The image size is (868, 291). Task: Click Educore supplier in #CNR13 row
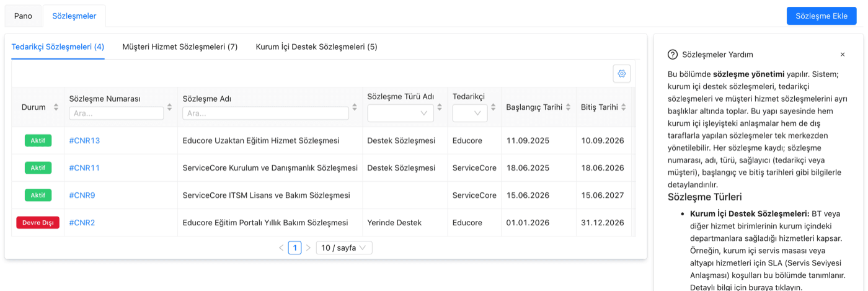[467, 141]
